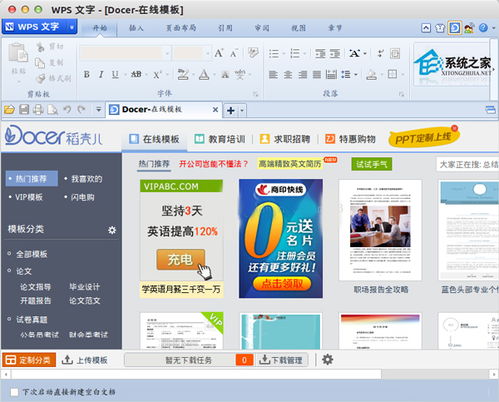The width and height of the screenshot is (499, 402).
Task: Align text right
Action: click(x=302, y=74)
